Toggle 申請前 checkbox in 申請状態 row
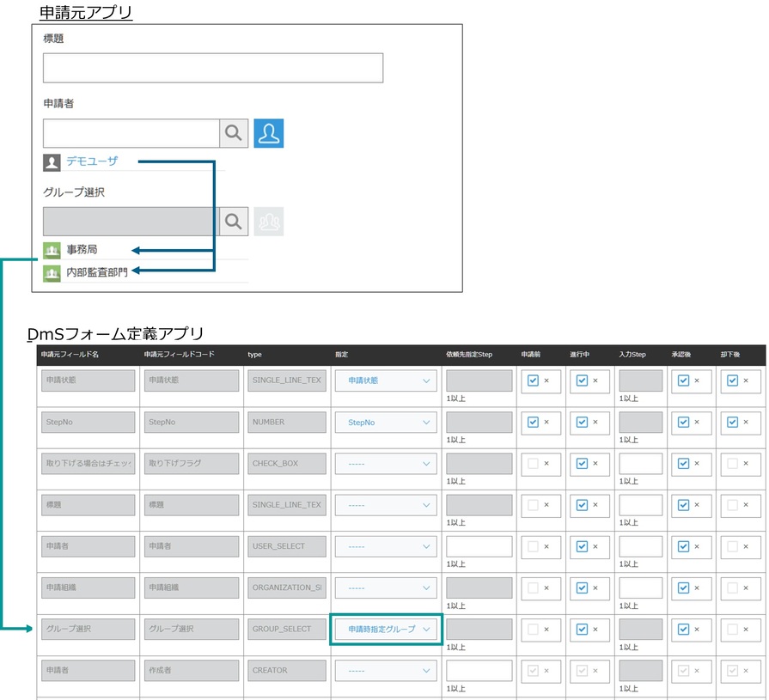 [533, 380]
